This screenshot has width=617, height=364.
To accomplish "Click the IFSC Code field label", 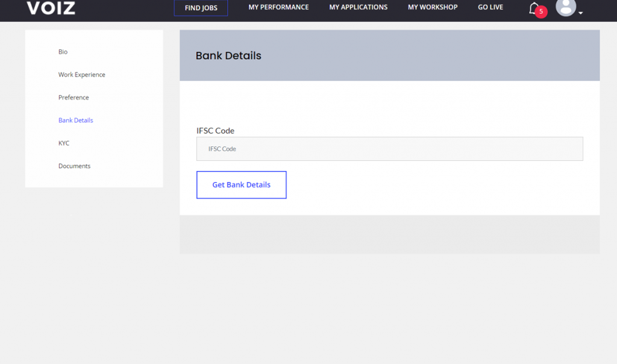I will coord(215,131).
